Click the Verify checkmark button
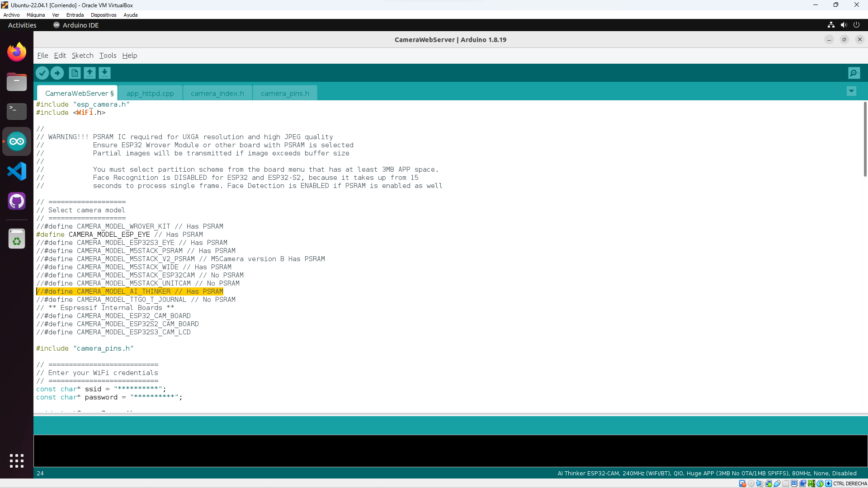 pos(42,73)
